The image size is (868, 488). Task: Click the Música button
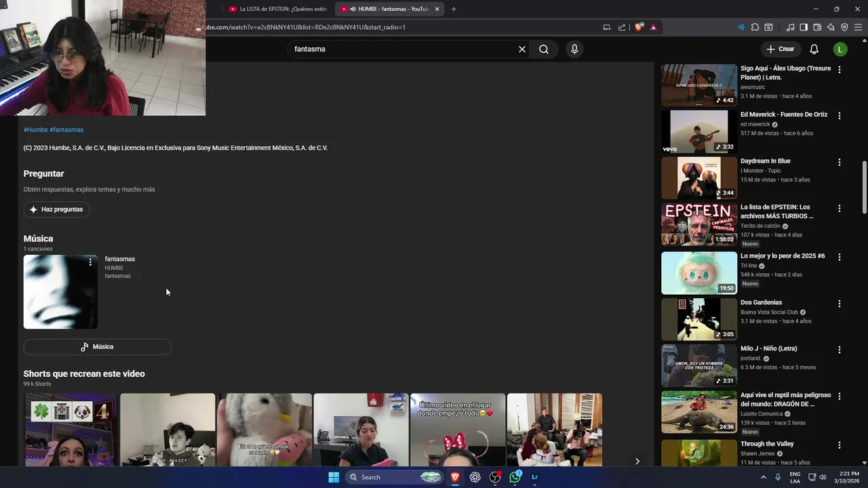[x=98, y=347]
